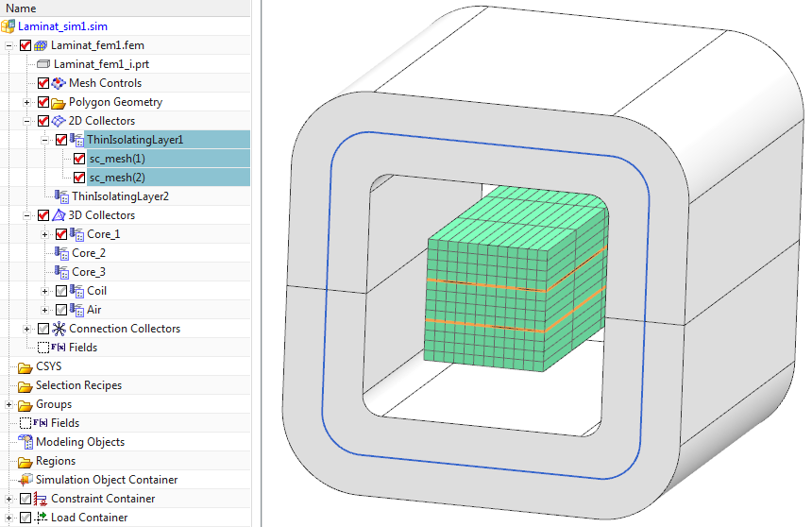Expand the Polygon Geometry node

[27, 102]
